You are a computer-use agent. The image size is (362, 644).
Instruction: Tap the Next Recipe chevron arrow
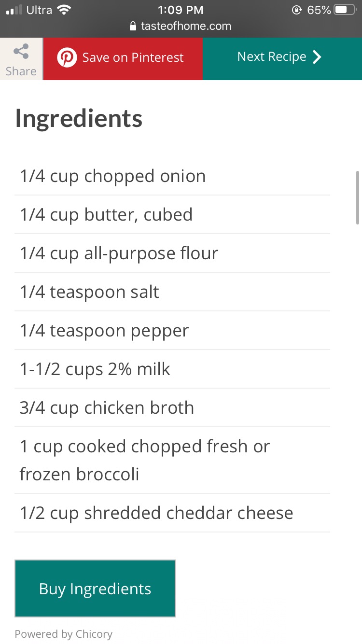tap(317, 57)
